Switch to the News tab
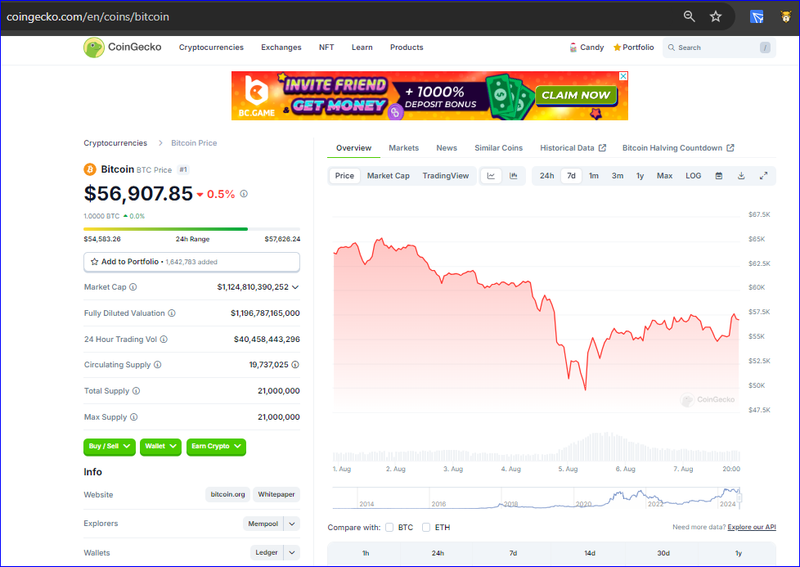 click(446, 148)
